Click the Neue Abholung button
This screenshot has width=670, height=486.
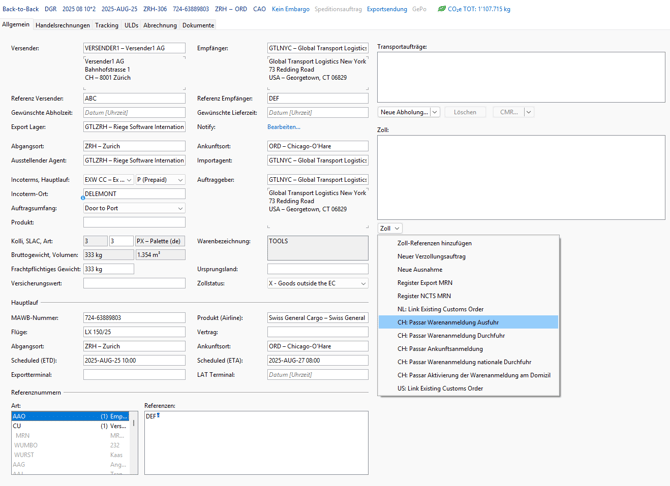(404, 112)
